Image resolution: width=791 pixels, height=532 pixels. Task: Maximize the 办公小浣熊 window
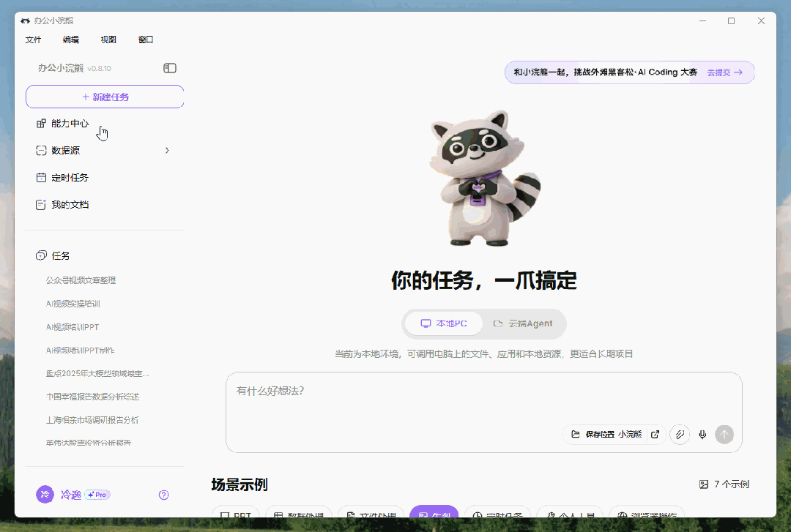(x=731, y=20)
